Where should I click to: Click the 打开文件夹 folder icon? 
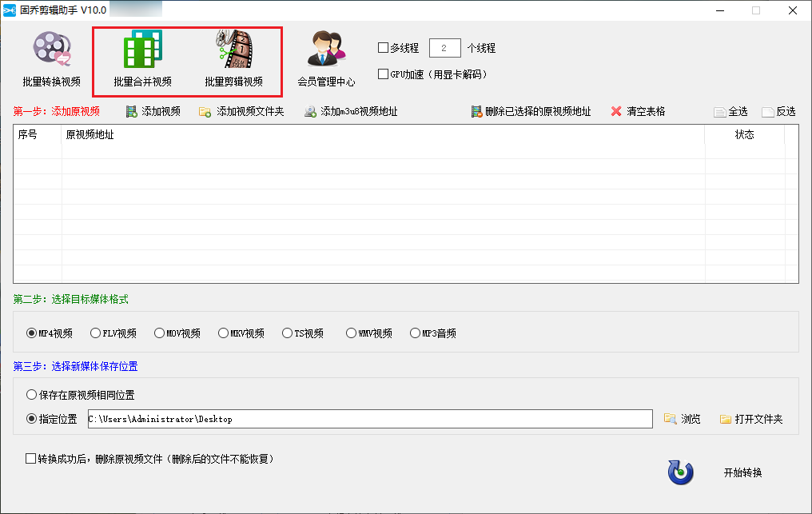point(726,419)
